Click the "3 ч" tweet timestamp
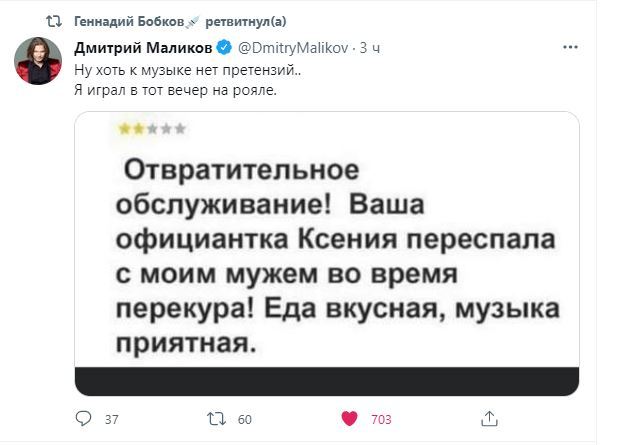The image size is (618, 445). 370,48
